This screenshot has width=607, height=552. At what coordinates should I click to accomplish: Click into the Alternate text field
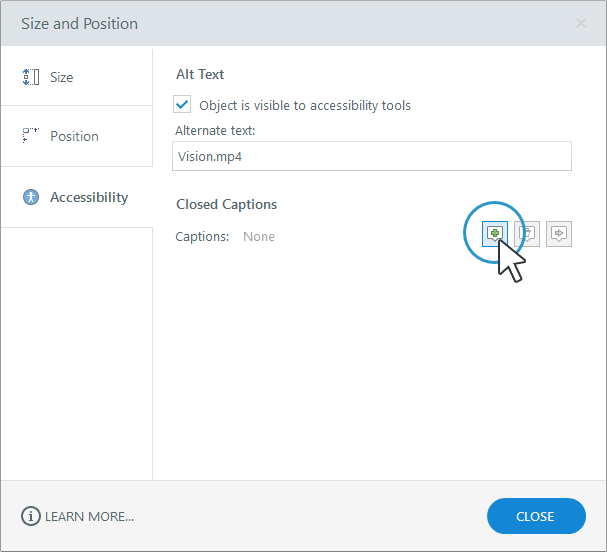pyautogui.click(x=373, y=156)
